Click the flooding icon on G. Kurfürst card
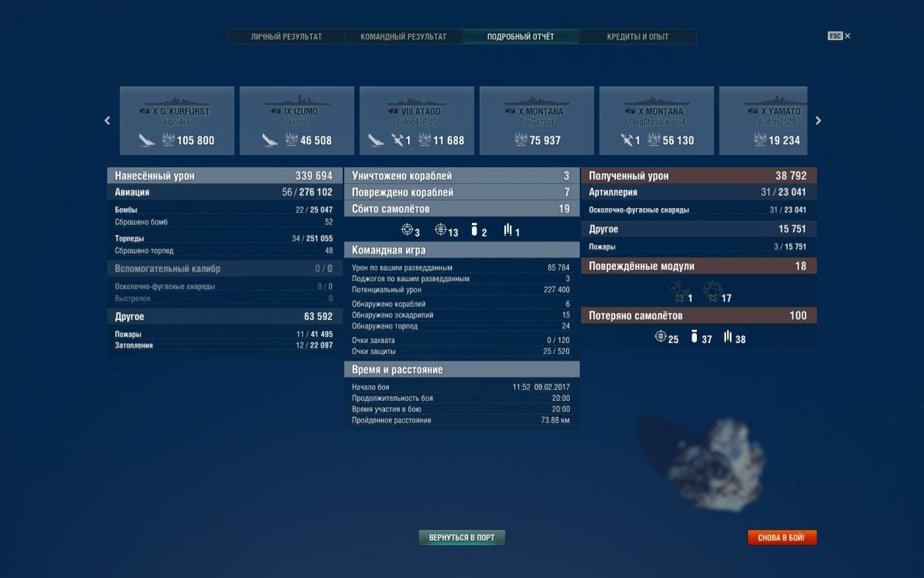Viewport: 924px width, 578px height. pyautogui.click(x=147, y=140)
